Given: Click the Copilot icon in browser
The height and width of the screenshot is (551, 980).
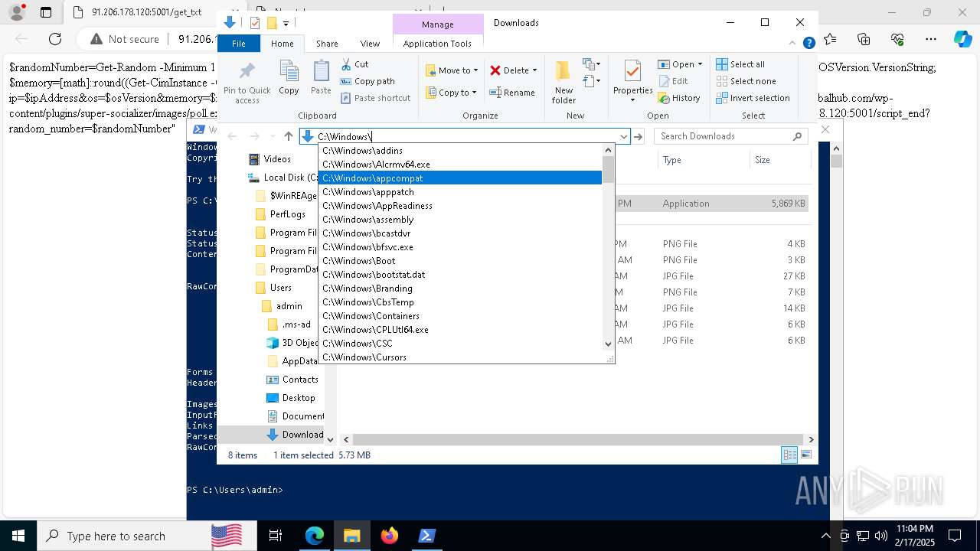Looking at the screenshot, I should (962, 39).
